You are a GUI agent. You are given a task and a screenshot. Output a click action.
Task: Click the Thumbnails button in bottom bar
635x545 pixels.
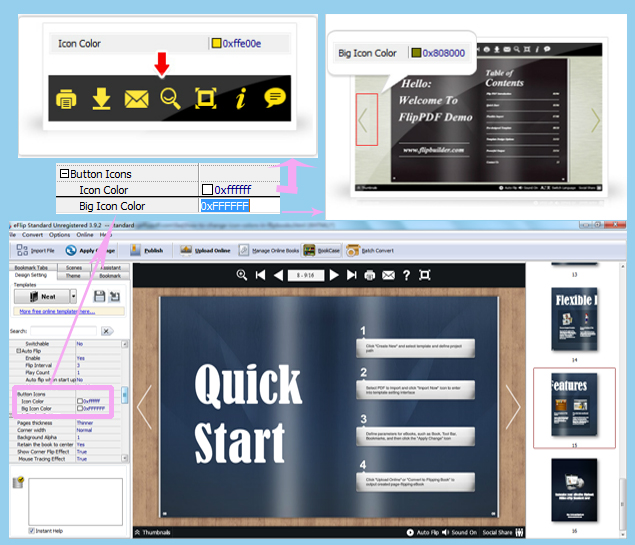(153, 532)
